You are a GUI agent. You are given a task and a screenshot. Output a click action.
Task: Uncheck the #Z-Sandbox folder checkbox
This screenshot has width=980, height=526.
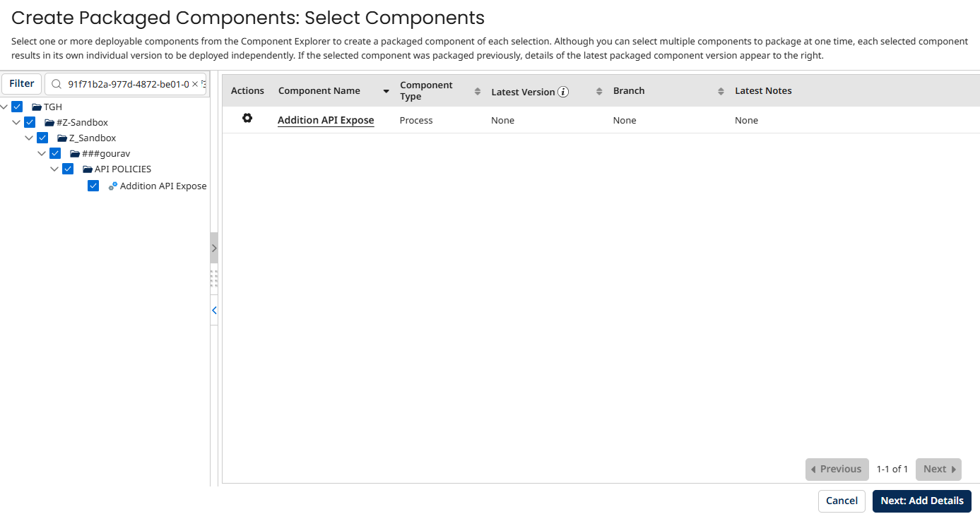pyautogui.click(x=30, y=122)
